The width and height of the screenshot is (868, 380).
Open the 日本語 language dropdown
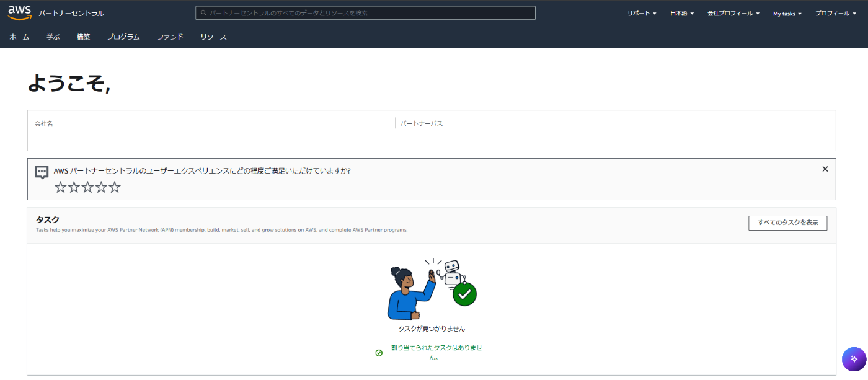(682, 13)
